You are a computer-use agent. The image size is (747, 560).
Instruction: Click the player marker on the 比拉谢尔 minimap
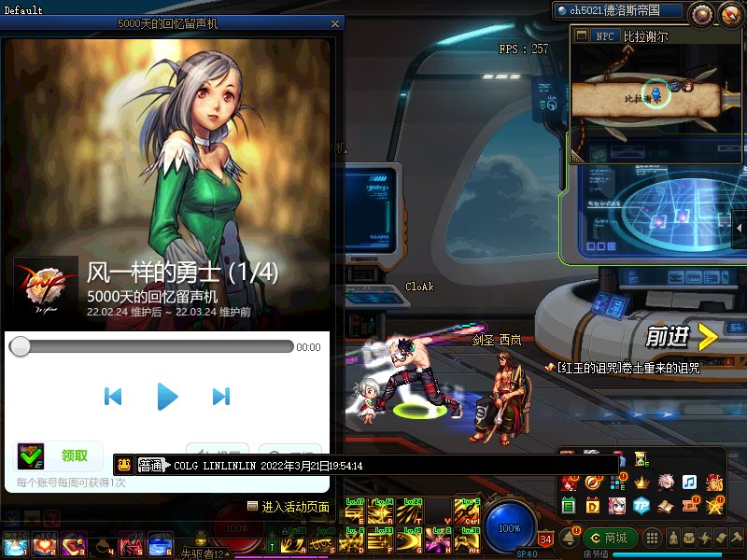pyautogui.click(x=655, y=93)
